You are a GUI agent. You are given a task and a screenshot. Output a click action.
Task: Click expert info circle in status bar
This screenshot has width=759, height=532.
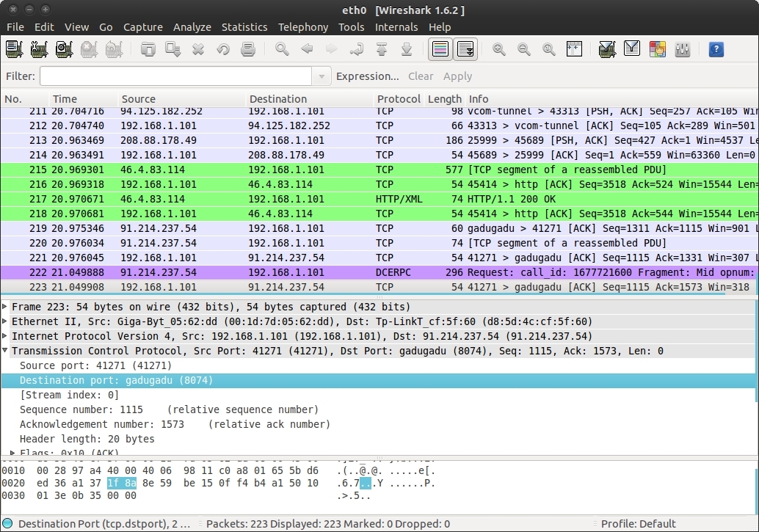point(7,523)
